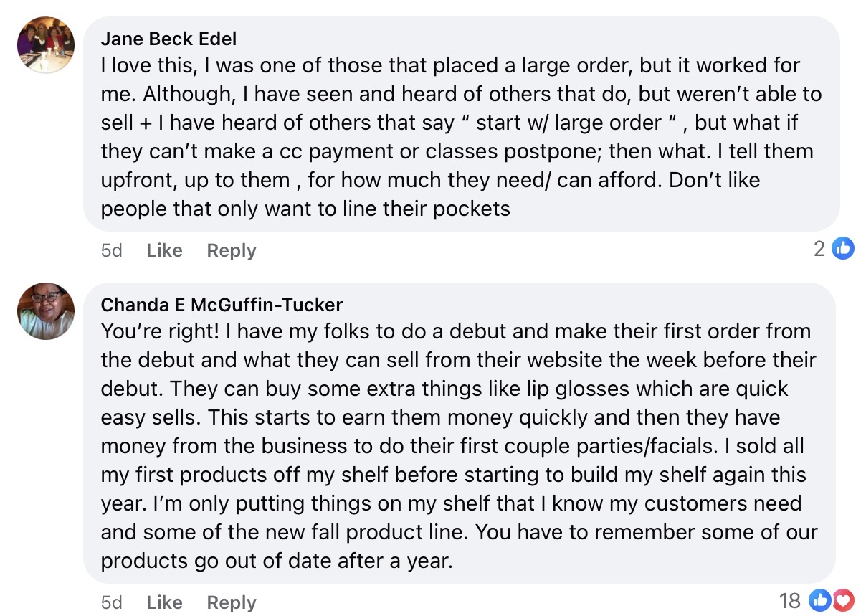Click Jane Beck Edel's profile picture
The height and width of the screenshot is (616, 866).
[46, 44]
